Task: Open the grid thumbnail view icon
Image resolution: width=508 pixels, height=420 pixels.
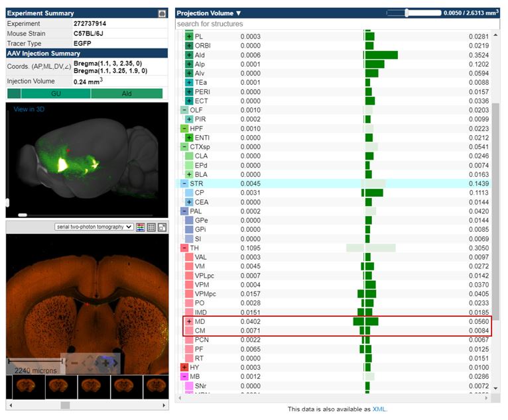Action: click(x=151, y=227)
